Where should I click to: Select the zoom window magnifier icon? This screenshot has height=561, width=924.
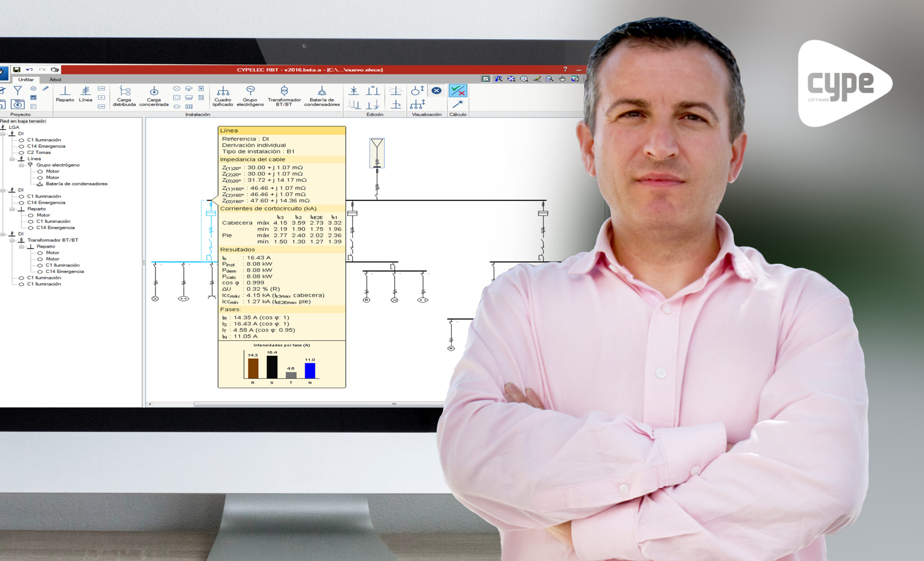click(549, 79)
